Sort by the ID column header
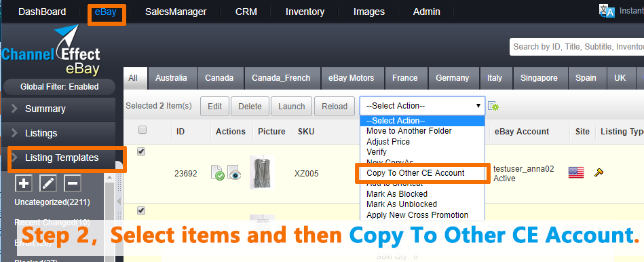644x262 pixels. (x=181, y=132)
